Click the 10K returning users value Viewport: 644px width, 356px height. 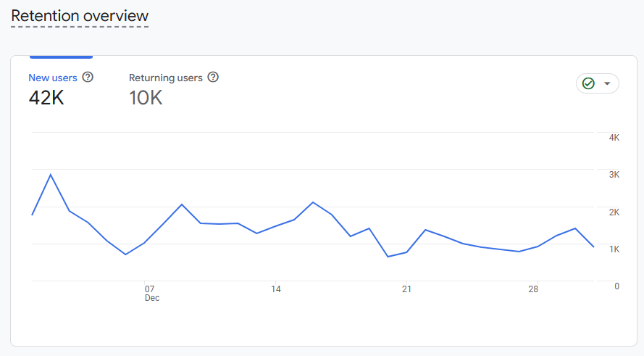(x=146, y=98)
